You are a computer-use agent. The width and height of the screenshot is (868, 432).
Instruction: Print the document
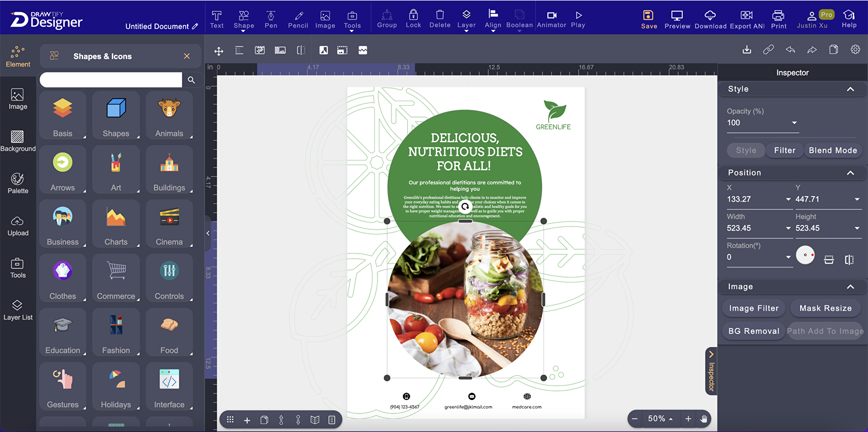pyautogui.click(x=778, y=20)
